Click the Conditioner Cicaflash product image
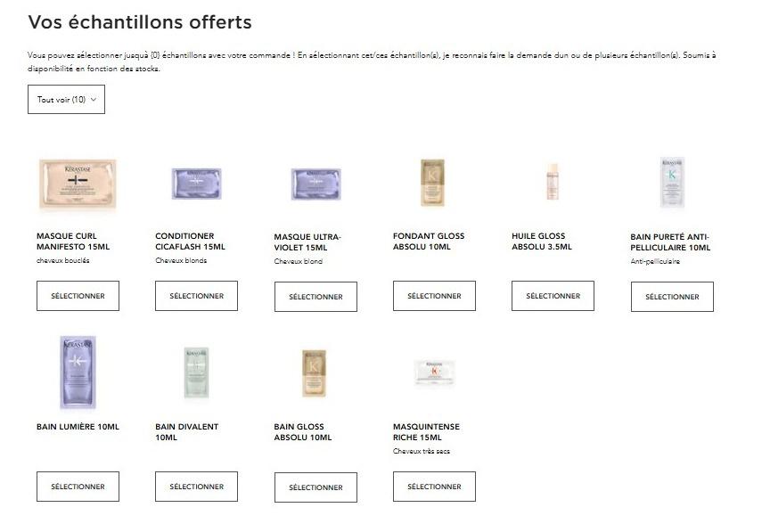Image resolution: width=762 pixels, height=532 pixels. pyautogui.click(x=196, y=184)
